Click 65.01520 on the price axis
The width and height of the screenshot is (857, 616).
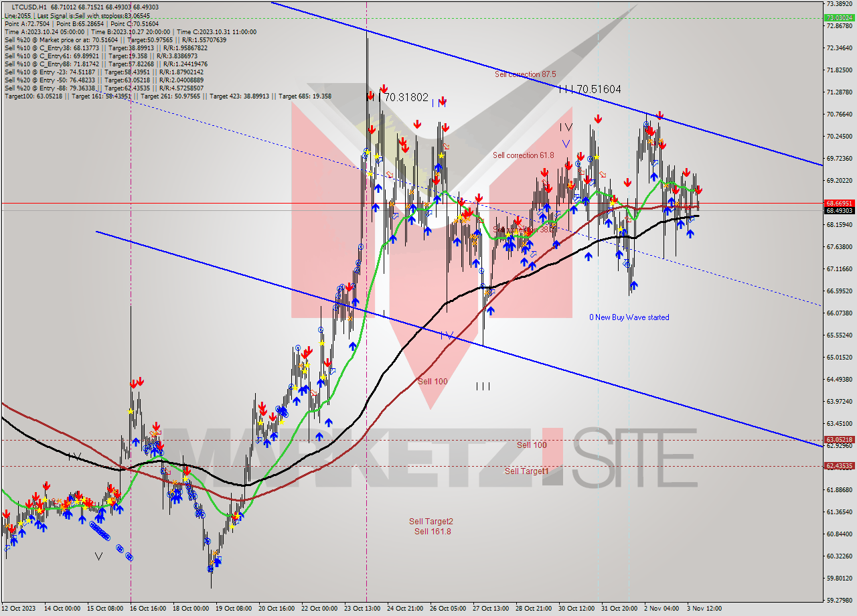tap(839, 358)
